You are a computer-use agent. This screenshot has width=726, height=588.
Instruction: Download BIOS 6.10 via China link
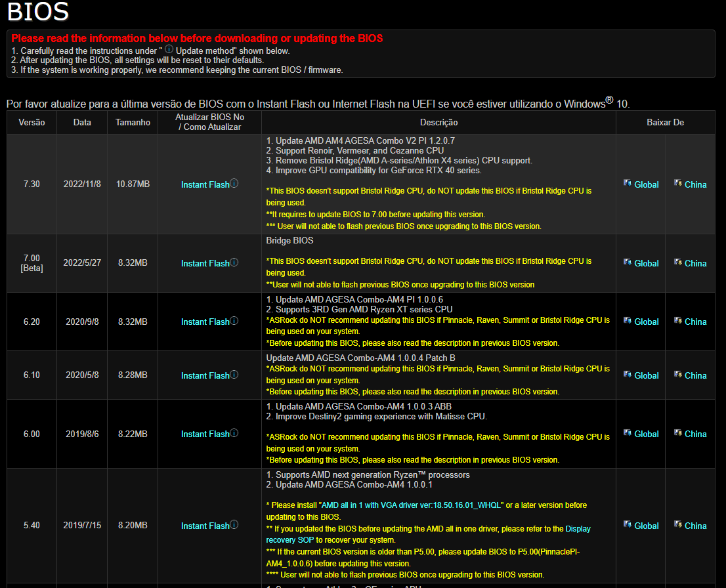tap(695, 375)
